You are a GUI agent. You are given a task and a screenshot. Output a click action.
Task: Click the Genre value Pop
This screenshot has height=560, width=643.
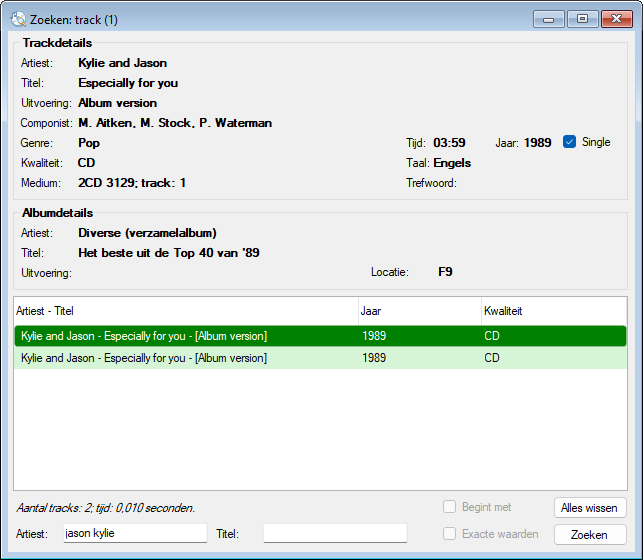[89, 143]
